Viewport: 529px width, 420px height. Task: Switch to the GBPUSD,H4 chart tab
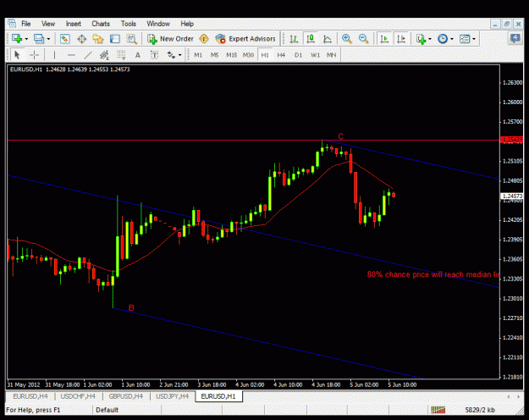click(125, 396)
